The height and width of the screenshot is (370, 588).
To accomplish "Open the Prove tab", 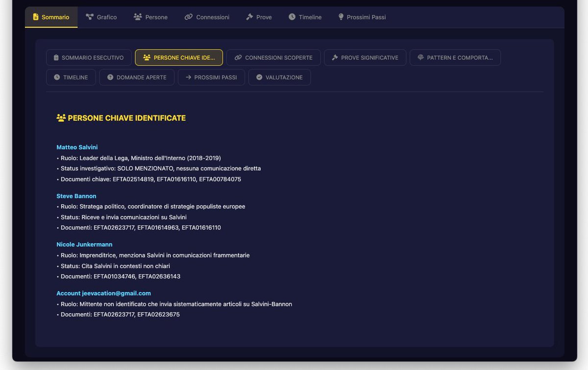I will [259, 17].
